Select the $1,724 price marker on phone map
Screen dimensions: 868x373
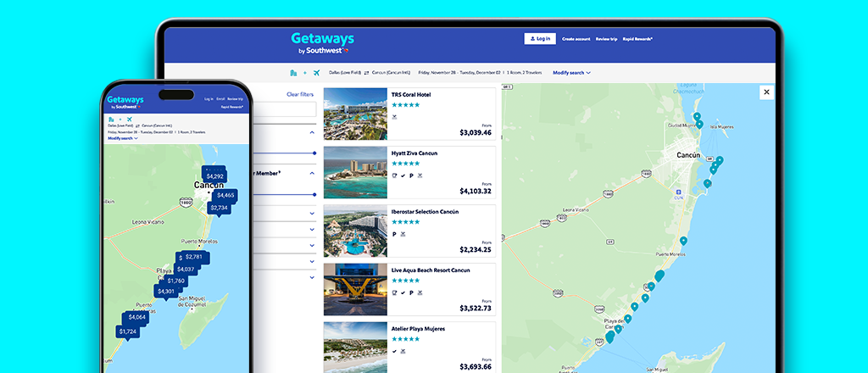[x=127, y=332]
